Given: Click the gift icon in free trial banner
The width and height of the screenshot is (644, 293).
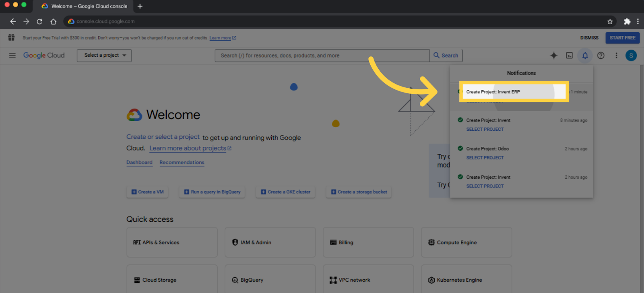Looking at the screenshot, I should 11,37.
